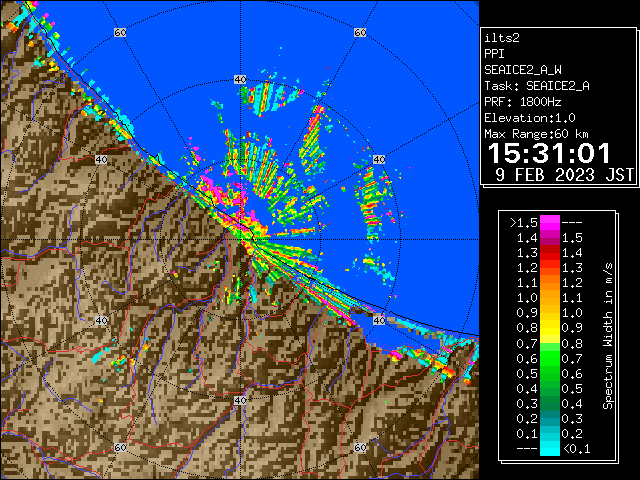Click the 15:31:01 timestamp

pos(549,153)
